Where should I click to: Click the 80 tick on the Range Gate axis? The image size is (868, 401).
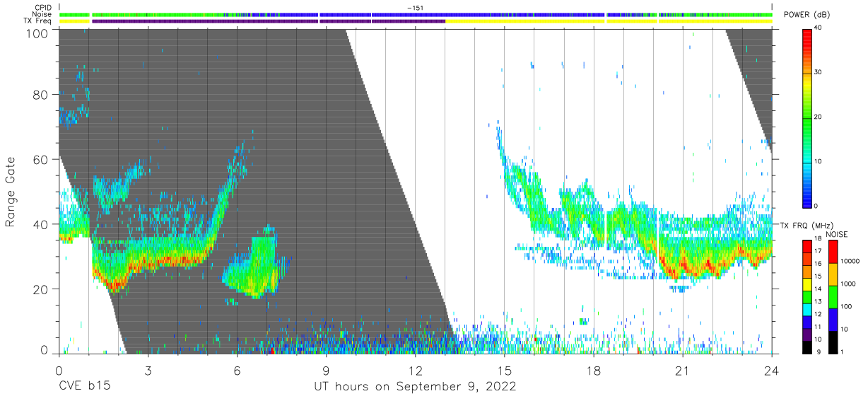(x=41, y=94)
